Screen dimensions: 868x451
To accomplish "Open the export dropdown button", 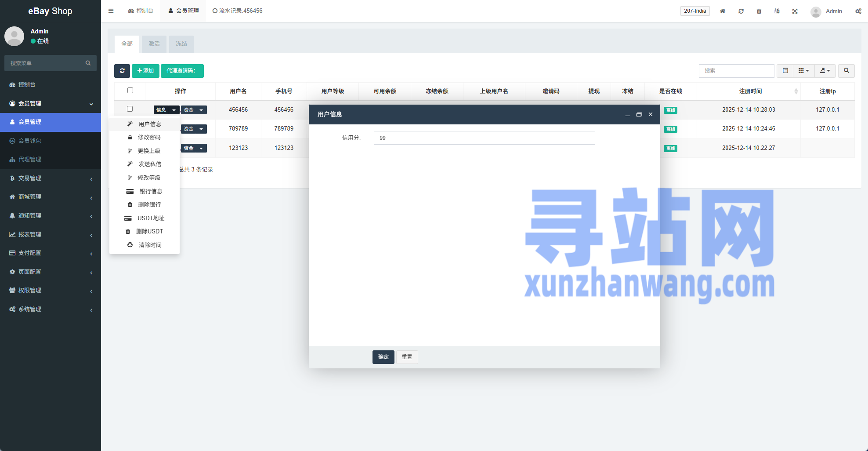I will pos(825,71).
